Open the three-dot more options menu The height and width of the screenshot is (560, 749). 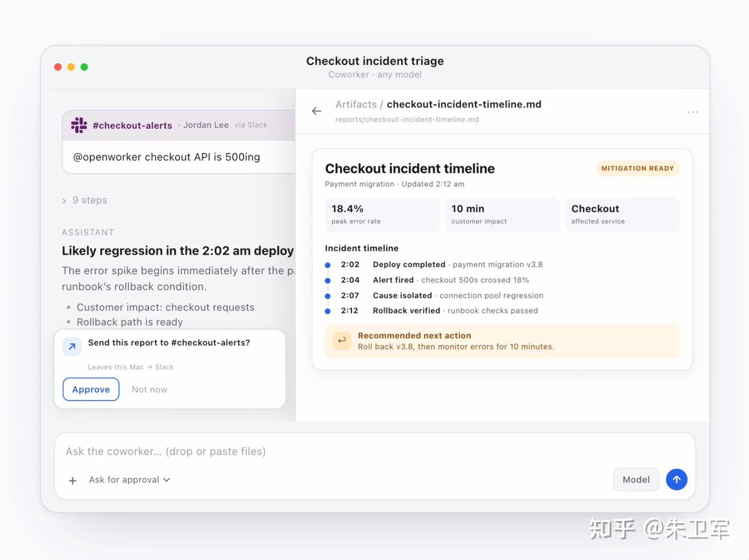pos(693,112)
